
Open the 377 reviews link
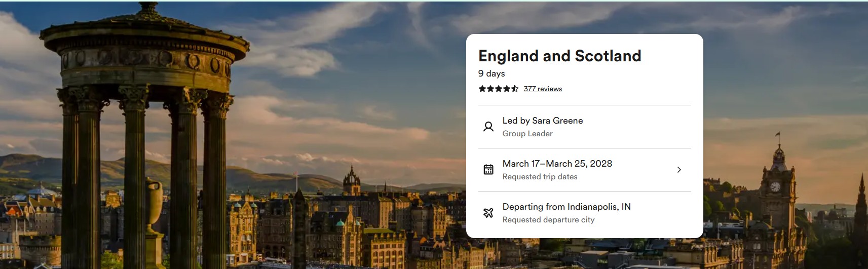(x=543, y=89)
